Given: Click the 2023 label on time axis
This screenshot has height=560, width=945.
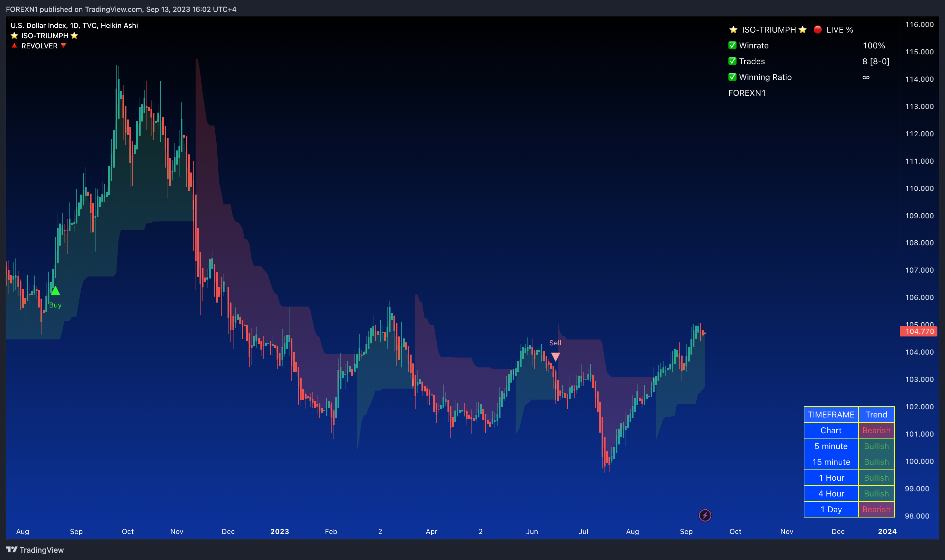Looking at the screenshot, I should click(280, 531).
